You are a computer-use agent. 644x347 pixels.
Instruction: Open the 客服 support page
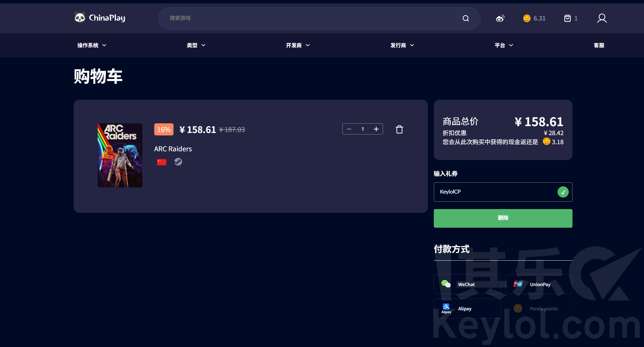point(599,45)
